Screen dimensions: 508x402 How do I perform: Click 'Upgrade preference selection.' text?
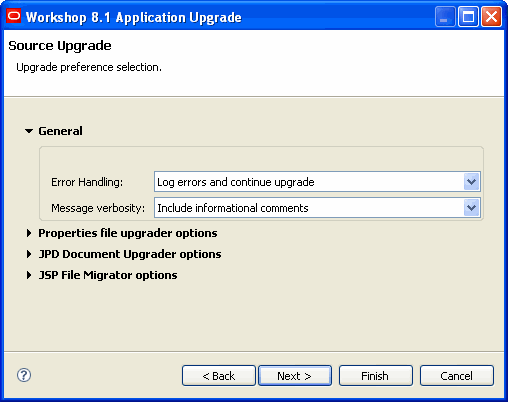pyautogui.click(x=89, y=67)
